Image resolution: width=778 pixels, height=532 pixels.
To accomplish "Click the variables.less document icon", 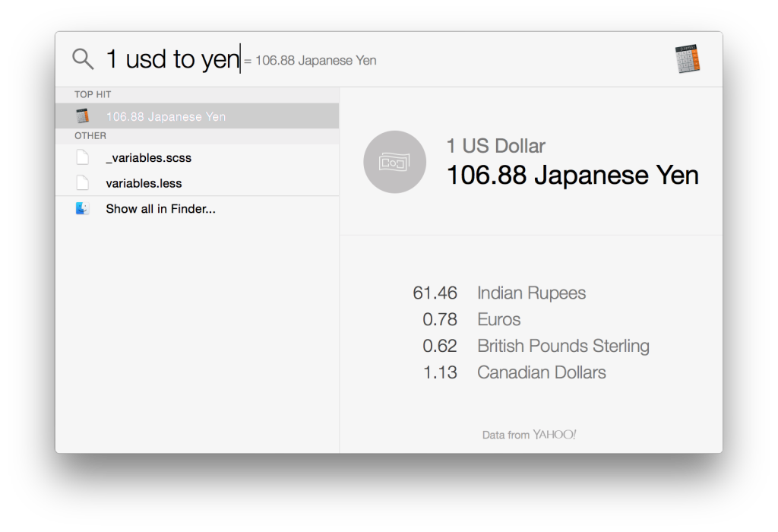I will 83,183.
